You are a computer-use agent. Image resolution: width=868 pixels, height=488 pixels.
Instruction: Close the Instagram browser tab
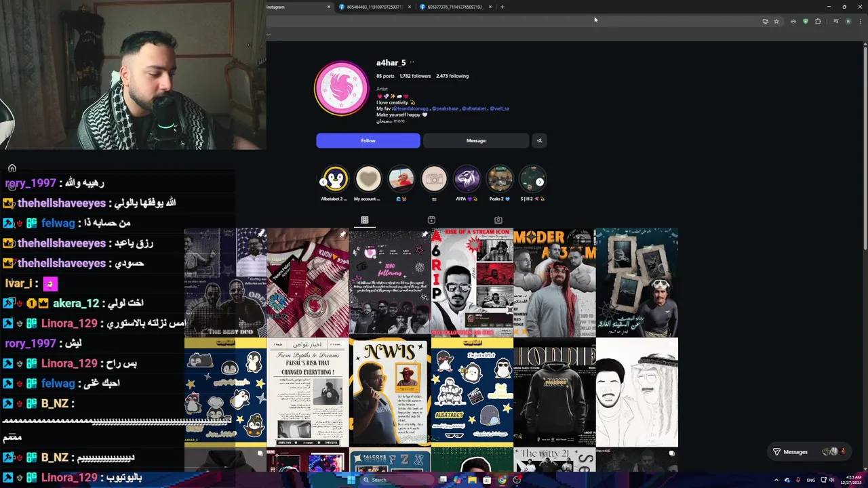[x=329, y=7]
